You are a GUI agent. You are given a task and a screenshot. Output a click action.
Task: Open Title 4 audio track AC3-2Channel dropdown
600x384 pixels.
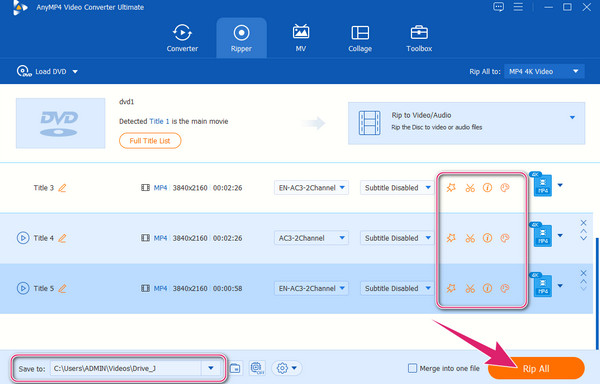[311, 238]
